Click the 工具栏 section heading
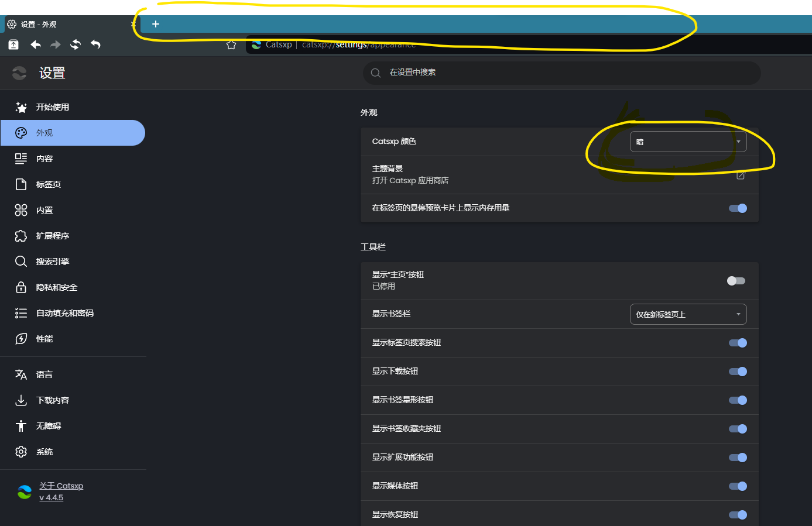812x526 pixels. 373,247
